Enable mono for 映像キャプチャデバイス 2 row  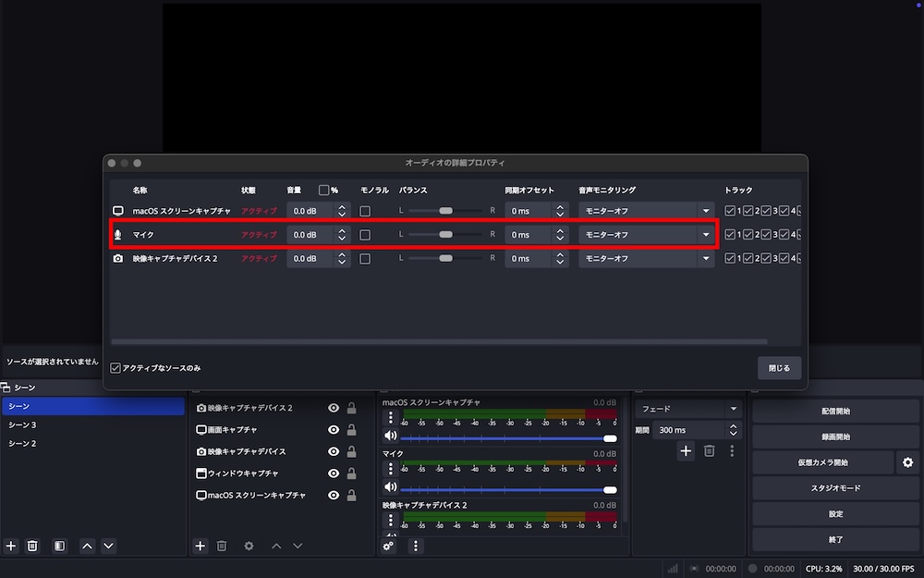tap(365, 258)
